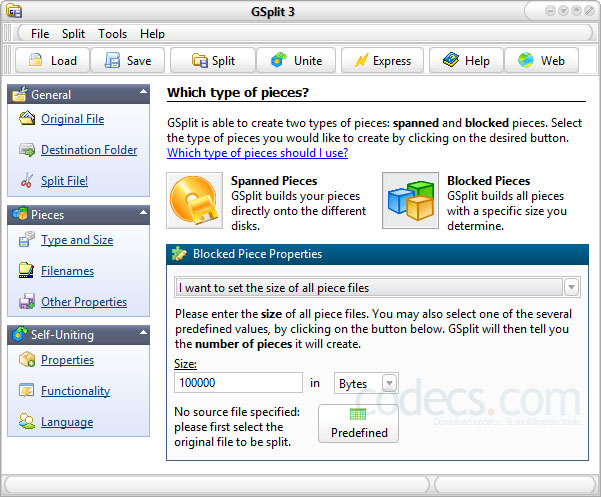601x497 pixels.
Task: Click the Unite toolbar button
Action: coord(296,61)
